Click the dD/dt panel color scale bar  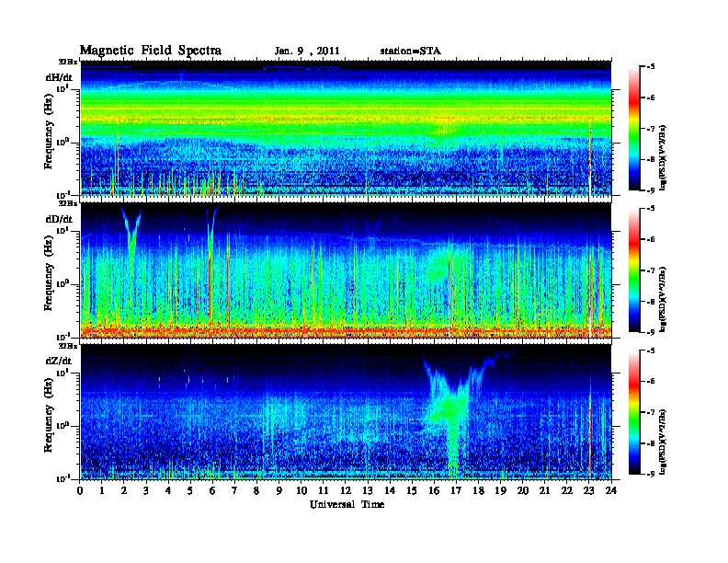633,270
